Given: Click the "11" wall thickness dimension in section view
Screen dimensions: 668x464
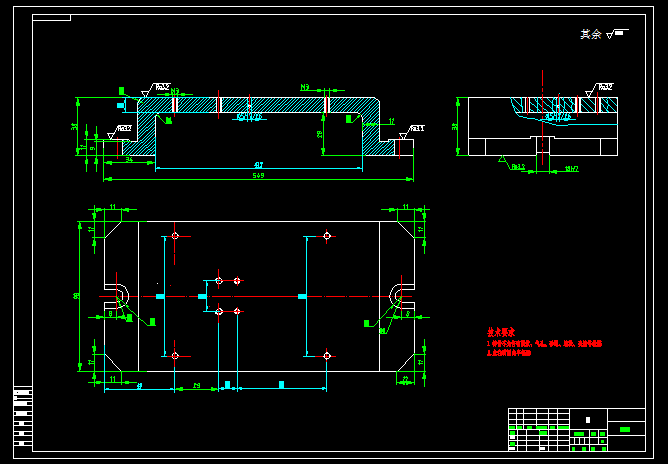Looking at the screenshot, I should (x=392, y=122).
